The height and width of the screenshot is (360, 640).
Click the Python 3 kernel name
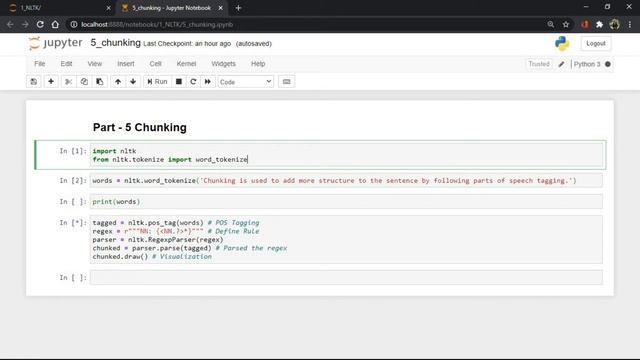[x=587, y=64]
